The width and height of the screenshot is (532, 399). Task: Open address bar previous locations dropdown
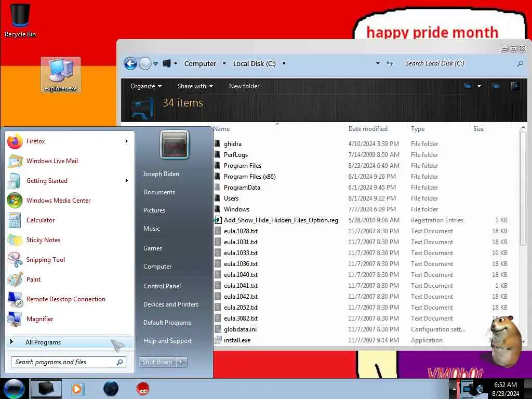[378, 63]
